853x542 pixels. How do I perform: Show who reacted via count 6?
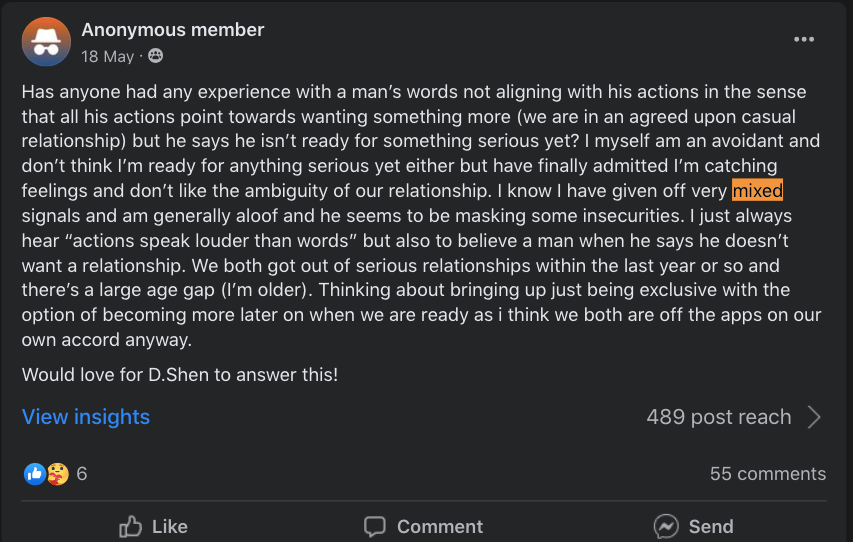point(82,474)
